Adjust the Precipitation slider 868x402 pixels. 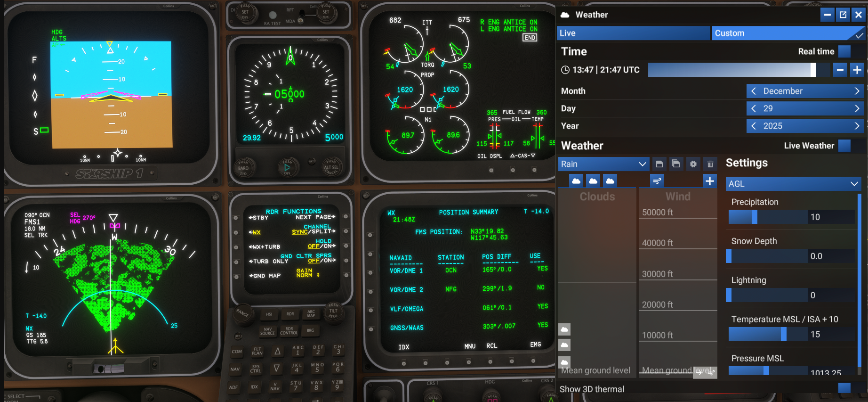(767, 217)
